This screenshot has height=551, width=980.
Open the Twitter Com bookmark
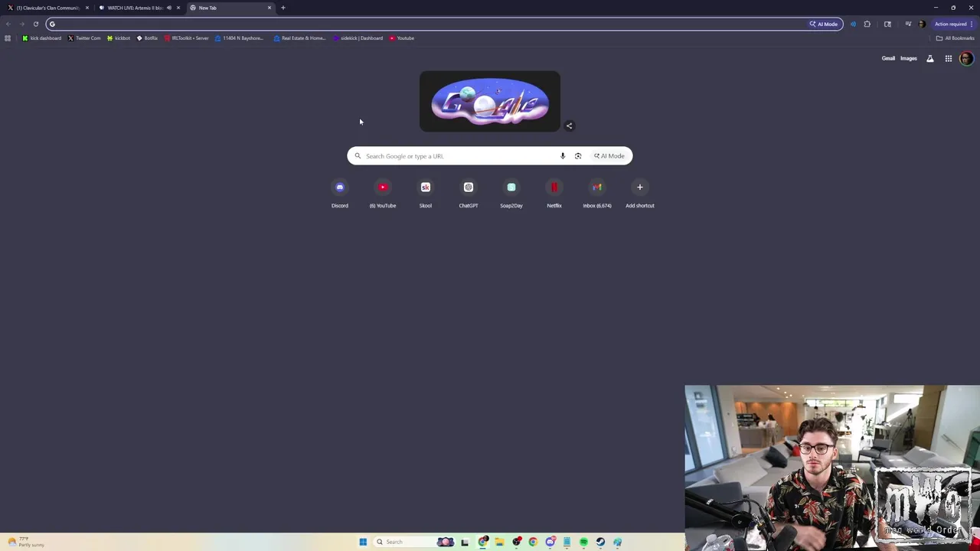click(x=84, y=38)
